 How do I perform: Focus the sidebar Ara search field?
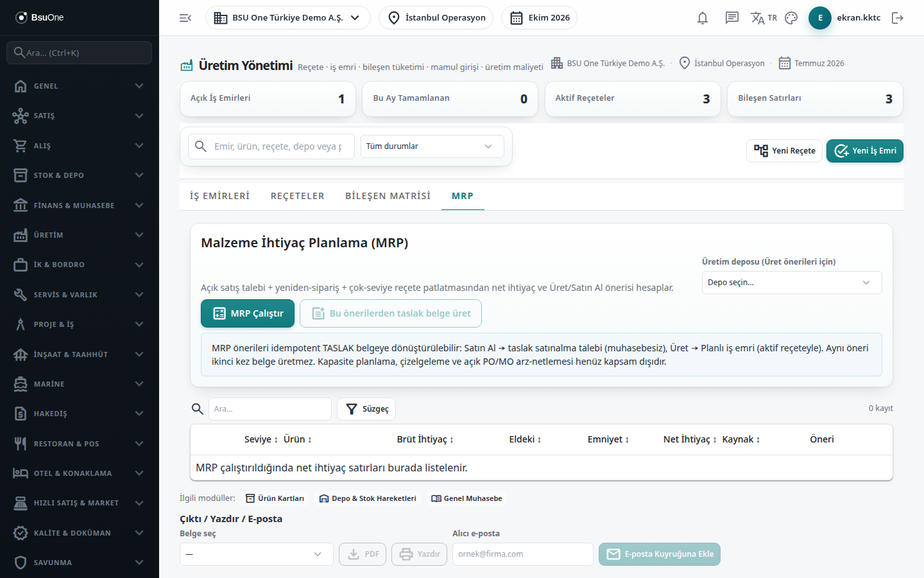coord(80,53)
